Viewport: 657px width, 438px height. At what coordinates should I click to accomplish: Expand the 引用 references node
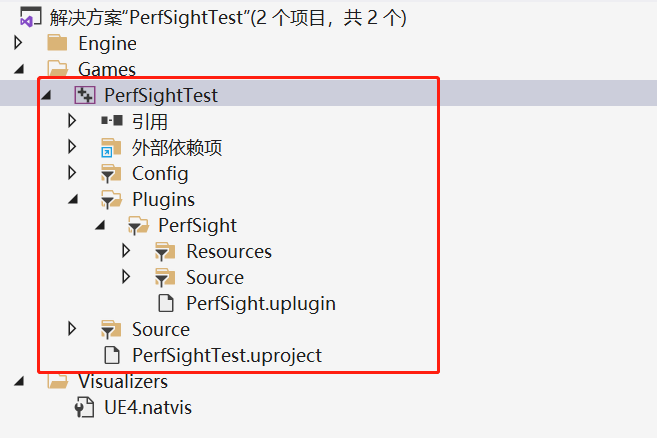pos(72,121)
